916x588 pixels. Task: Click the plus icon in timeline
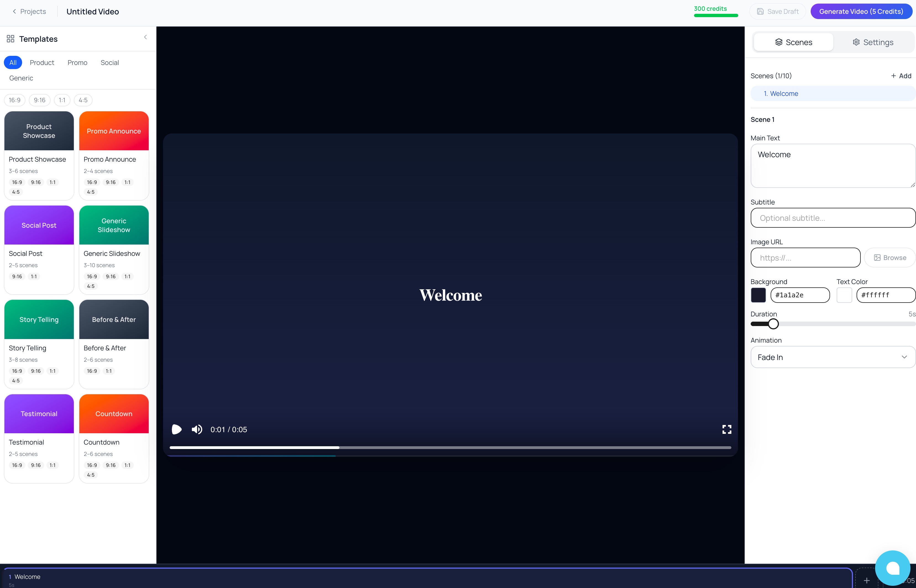tap(866, 580)
